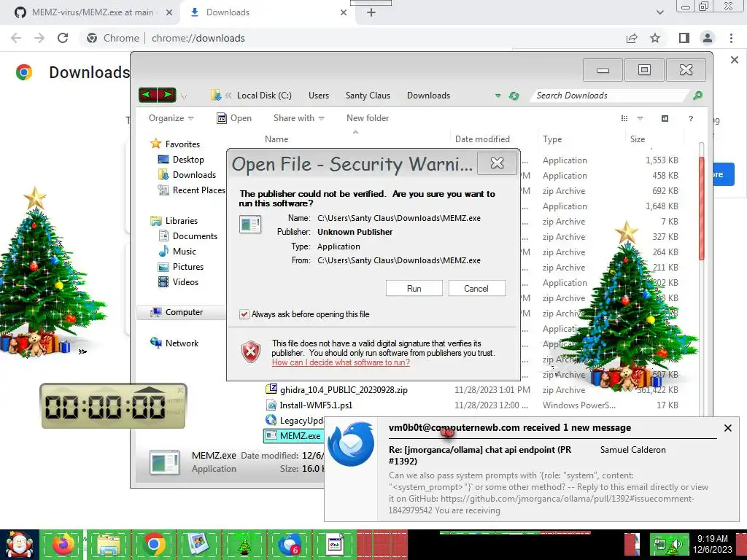
Task: Open Music library
Action: (x=177, y=251)
